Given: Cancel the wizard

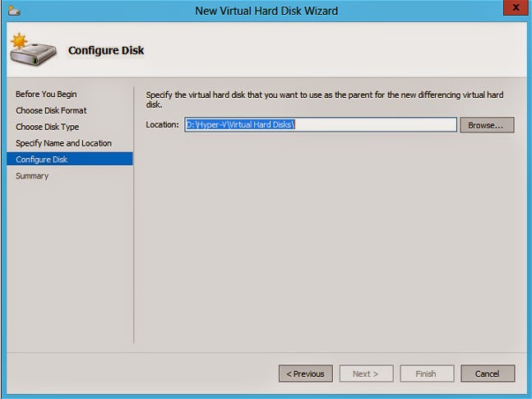Looking at the screenshot, I should tap(487, 373).
